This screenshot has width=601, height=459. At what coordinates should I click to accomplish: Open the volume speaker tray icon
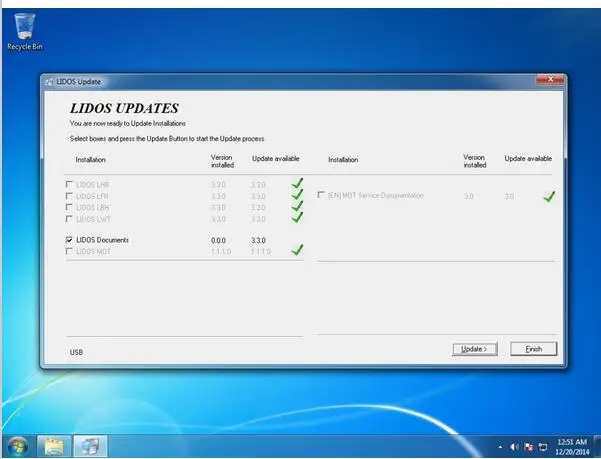click(x=514, y=447)
